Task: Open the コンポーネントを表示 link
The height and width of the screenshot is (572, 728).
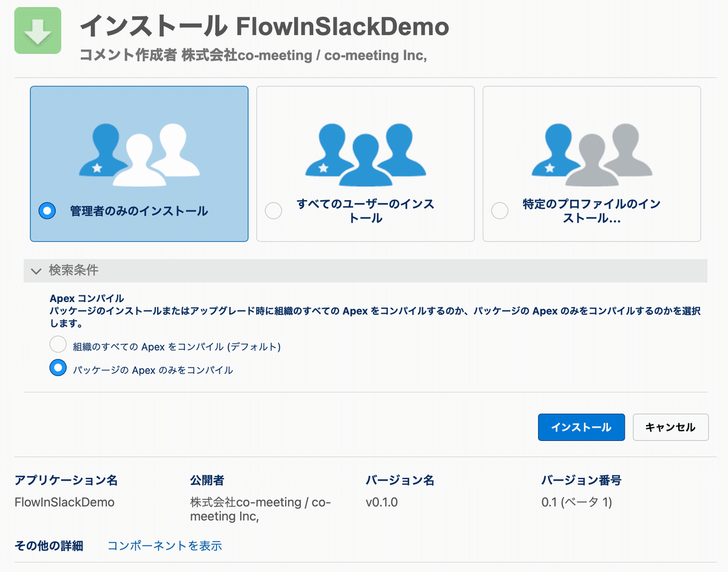Action: [x=164, y=546]
